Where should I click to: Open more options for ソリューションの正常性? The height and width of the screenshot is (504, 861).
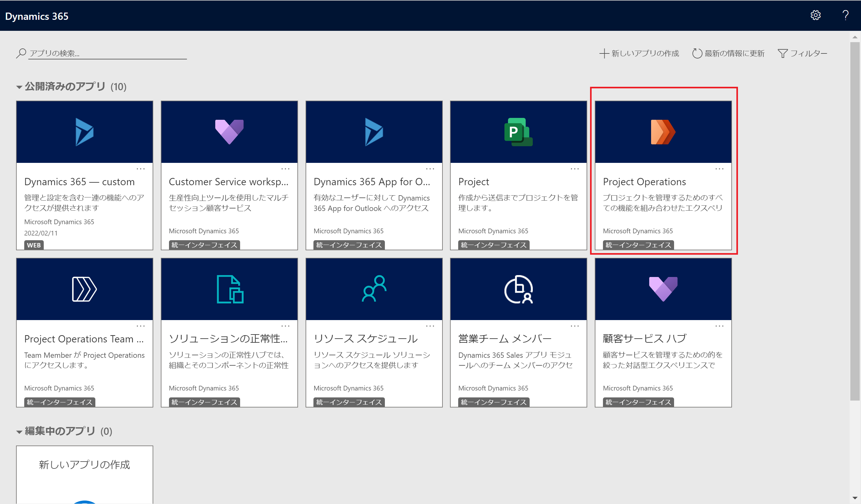point(285,326)
